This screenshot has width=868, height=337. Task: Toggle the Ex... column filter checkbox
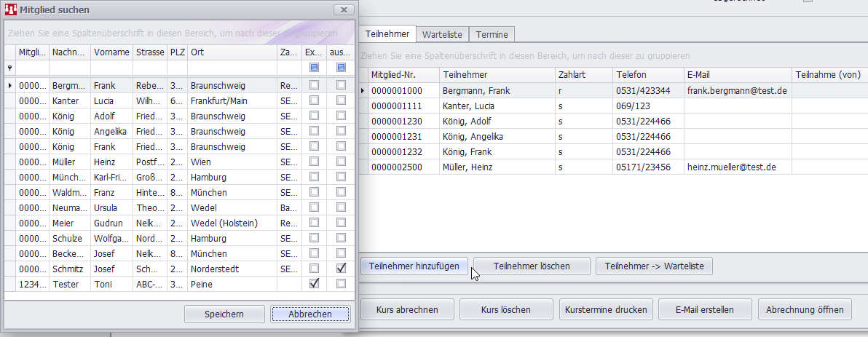coord(314,68)
